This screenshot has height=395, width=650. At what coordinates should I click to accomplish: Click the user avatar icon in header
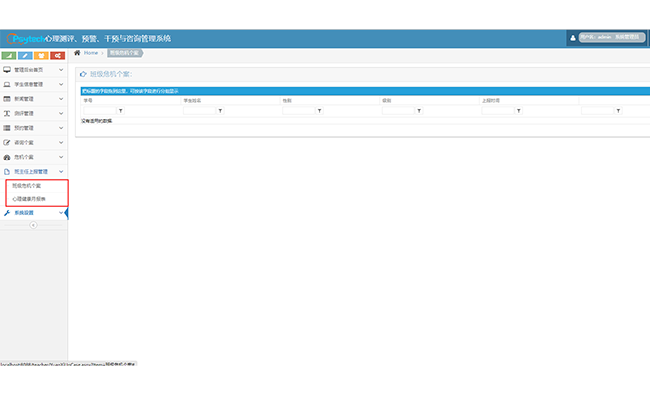(x=572, y=38)
